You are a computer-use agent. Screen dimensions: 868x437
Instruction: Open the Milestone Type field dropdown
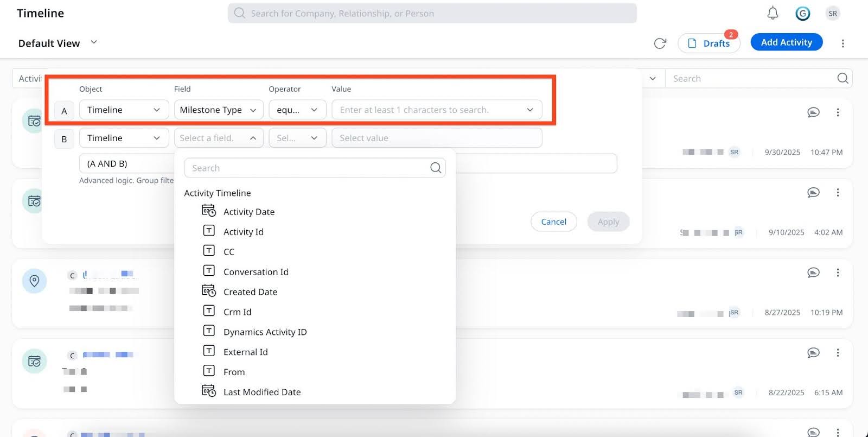point(219,110)
